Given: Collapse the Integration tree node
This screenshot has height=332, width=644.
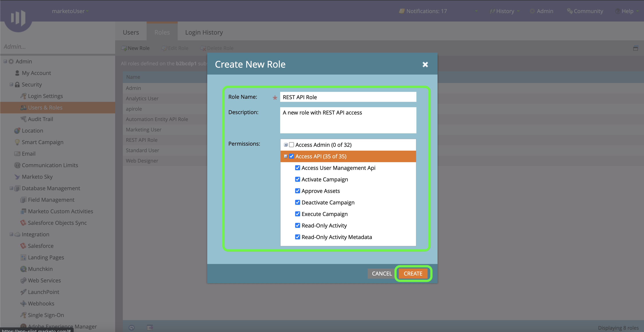Looking at the screenshot, I should (11, 234).
